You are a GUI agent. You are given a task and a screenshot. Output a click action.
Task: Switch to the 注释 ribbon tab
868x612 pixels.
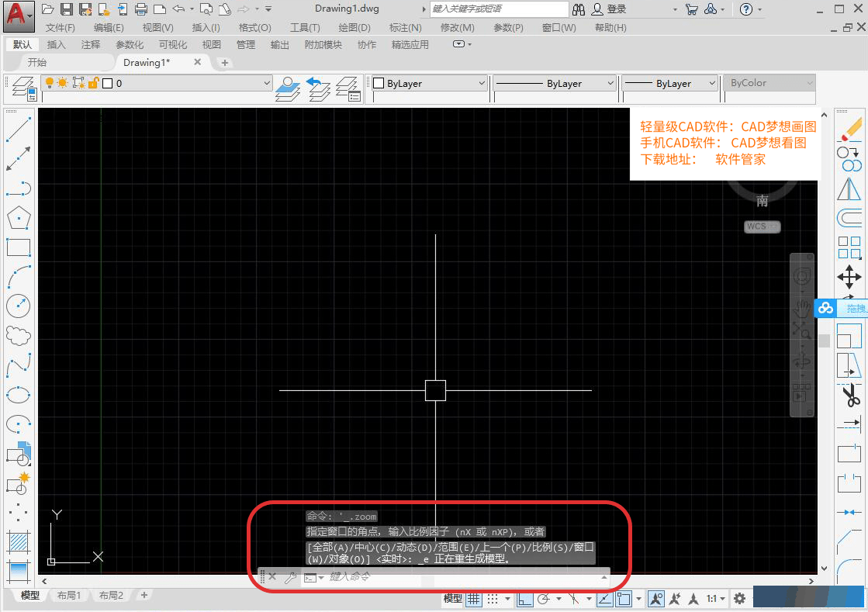tap(90, 45)
